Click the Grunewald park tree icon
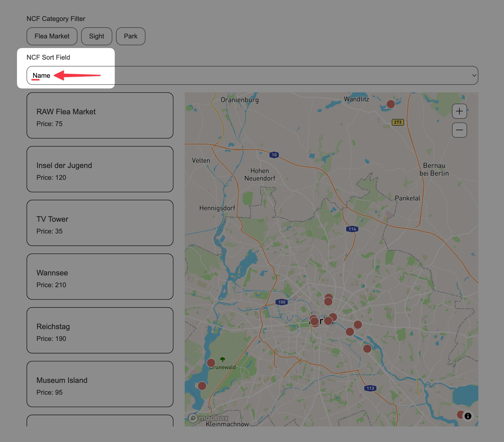 (223, 359)
